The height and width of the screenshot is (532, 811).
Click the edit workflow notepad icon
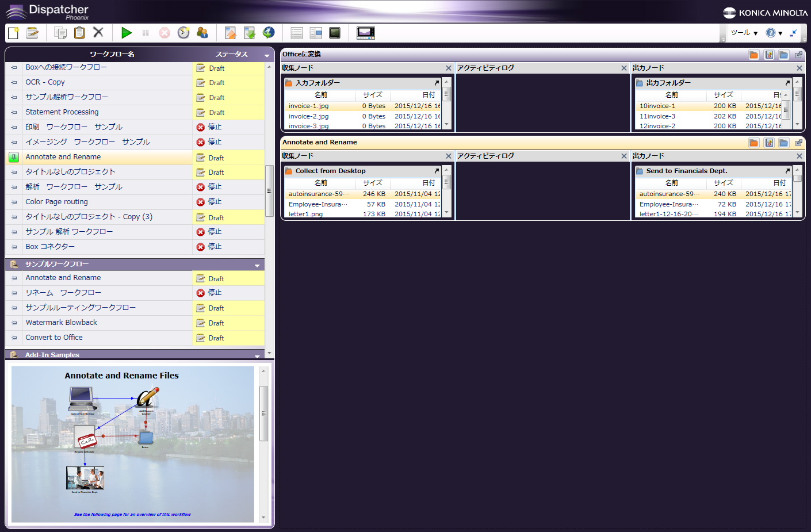[x=33, y=33]
